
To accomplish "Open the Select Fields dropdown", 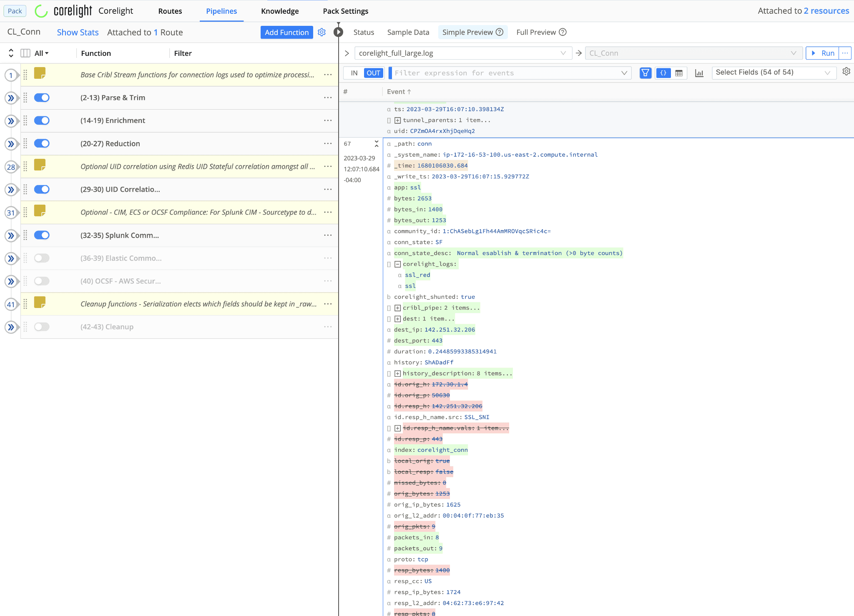I will tap(774, 73).
